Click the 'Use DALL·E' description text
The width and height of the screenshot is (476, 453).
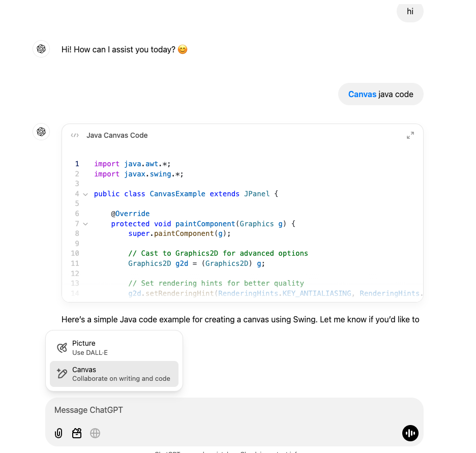click(90, 352)
